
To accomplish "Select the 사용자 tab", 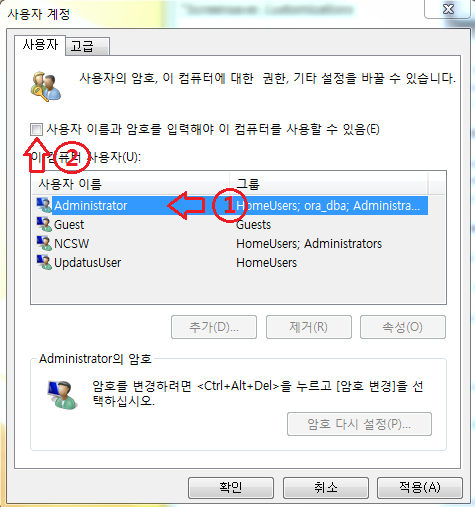I will [x=40, y=45].
